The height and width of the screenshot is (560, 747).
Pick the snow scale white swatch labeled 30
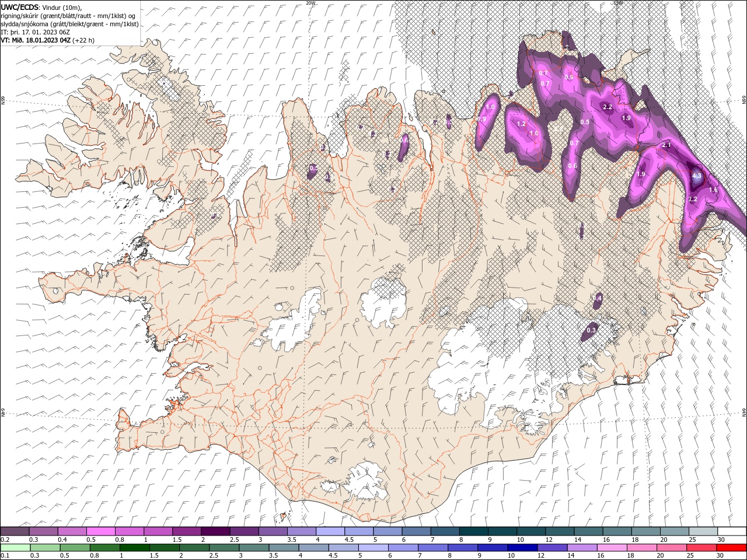(732, 531)
